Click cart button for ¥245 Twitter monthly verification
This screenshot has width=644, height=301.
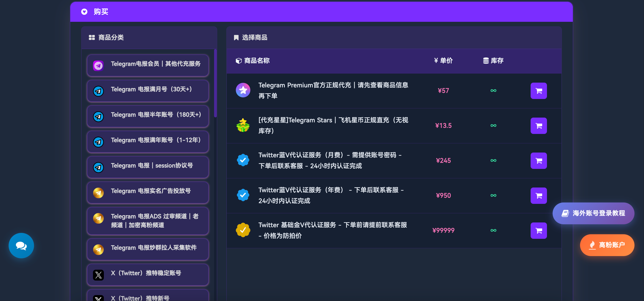[538, 161]
